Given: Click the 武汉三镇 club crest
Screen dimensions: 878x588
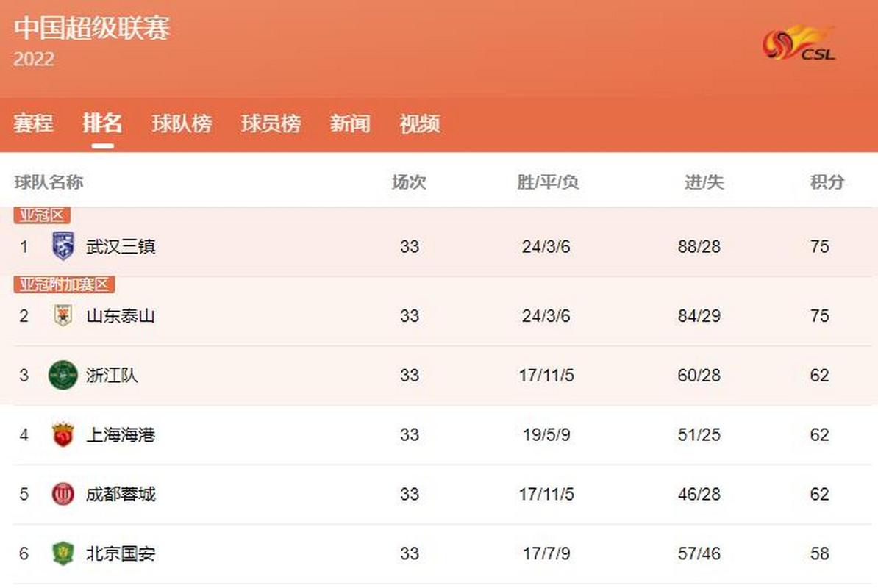Looking at the screenshot, I should 63,245.
